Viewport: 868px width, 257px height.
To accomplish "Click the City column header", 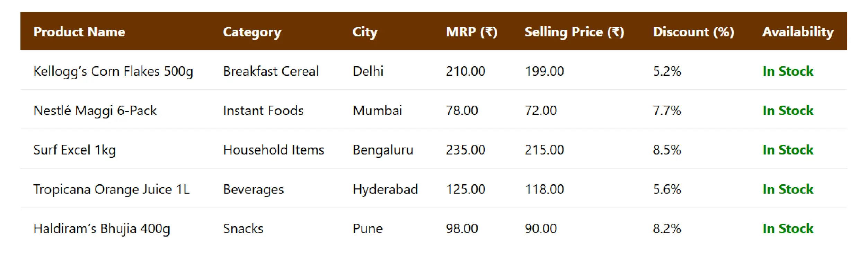I will click(x=365, y=32).
